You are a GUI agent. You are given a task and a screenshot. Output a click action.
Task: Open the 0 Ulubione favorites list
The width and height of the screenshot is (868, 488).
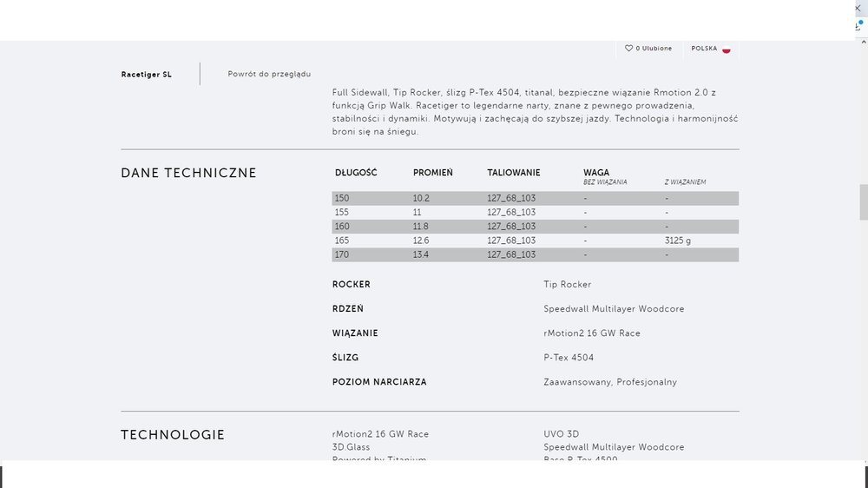coord(648,48)
